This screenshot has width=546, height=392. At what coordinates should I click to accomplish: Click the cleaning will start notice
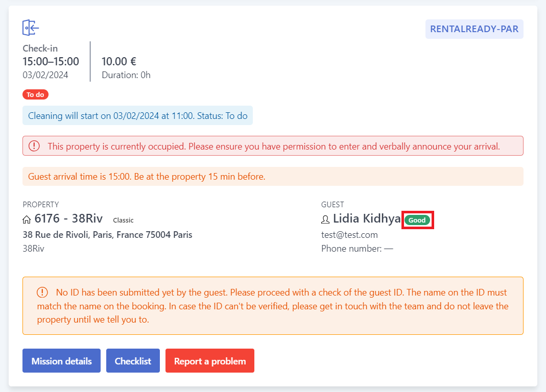[137, 115]
